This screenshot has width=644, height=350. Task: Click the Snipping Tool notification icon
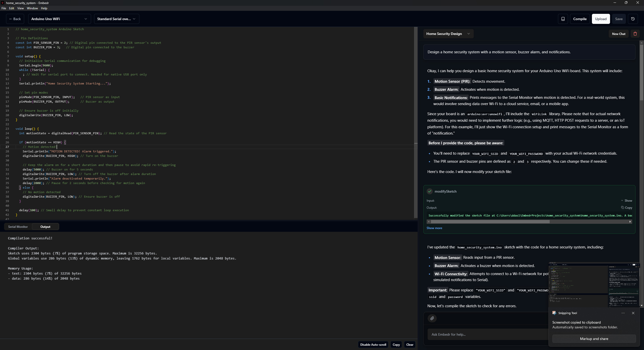pos(554,313)
